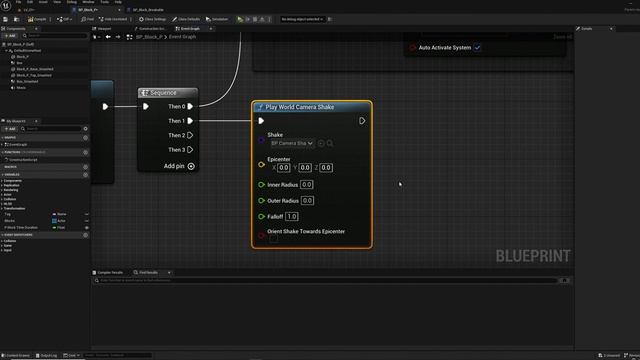Image resolution: width=640 pixels, height=360 pixels.
Task: Open the Window menu
Action: pos(88,2)
